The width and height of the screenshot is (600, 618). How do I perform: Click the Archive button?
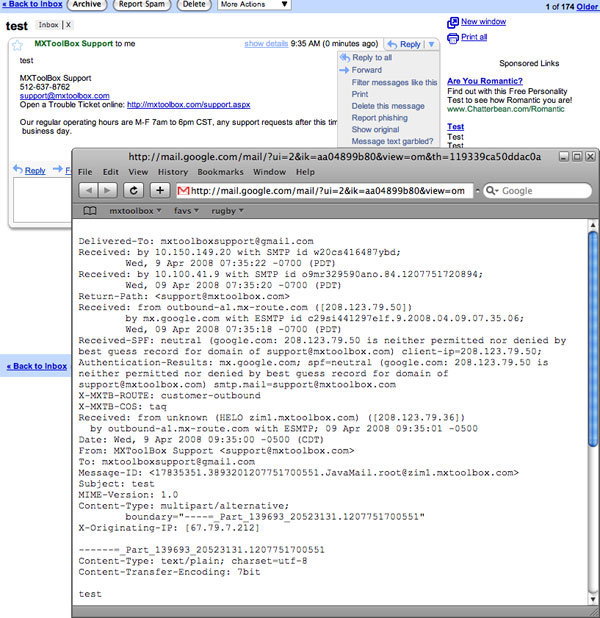[x=86, y=5]
